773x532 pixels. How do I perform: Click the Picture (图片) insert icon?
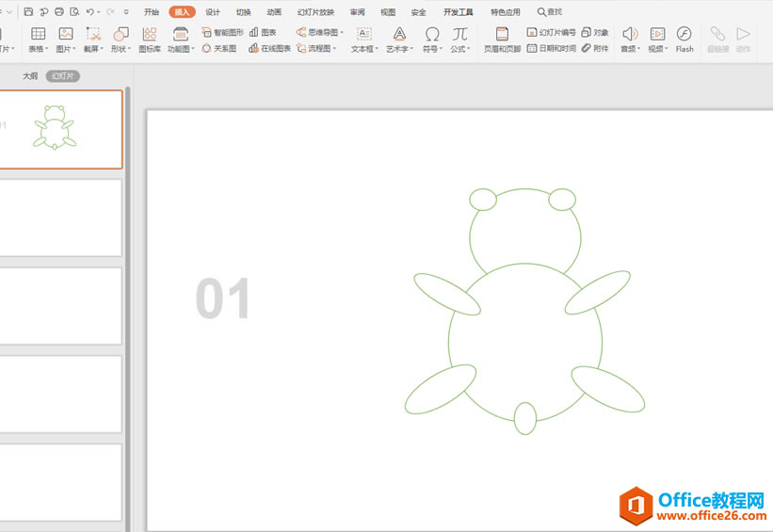coord(65,34)
